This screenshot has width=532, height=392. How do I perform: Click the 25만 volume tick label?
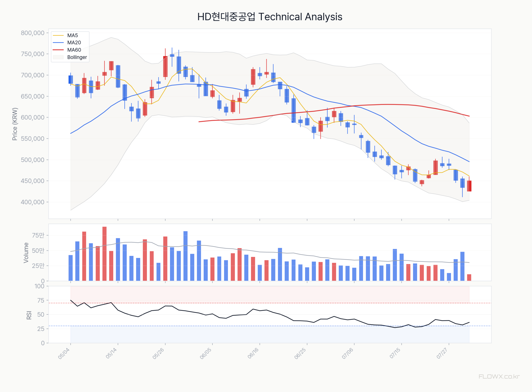click(x=38, y=266)
